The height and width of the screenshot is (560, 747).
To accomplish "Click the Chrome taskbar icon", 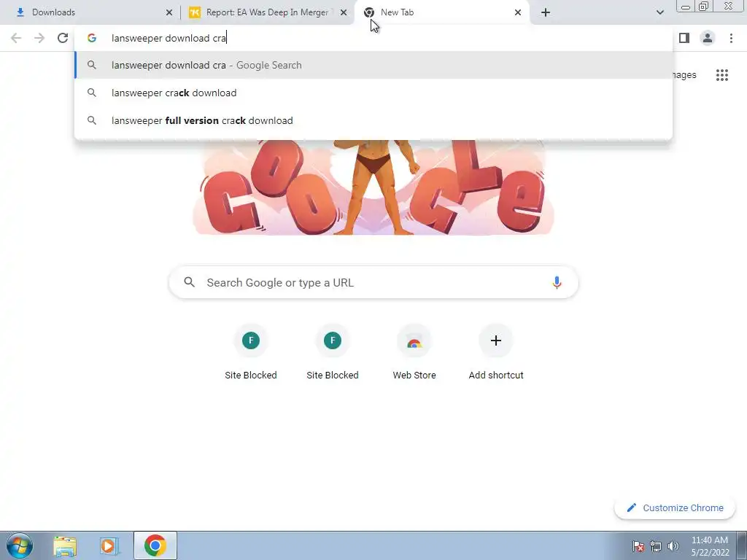I will (155, 545).
